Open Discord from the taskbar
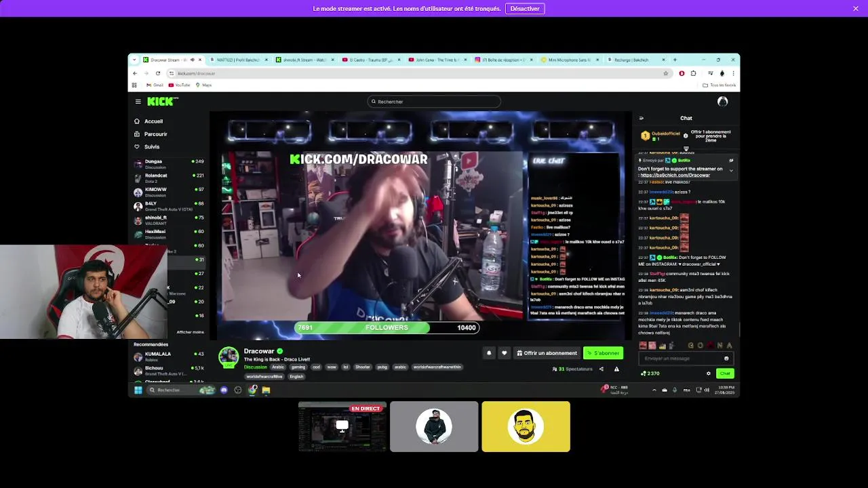The height and width of the screenshot is (488, 868). 224,390
